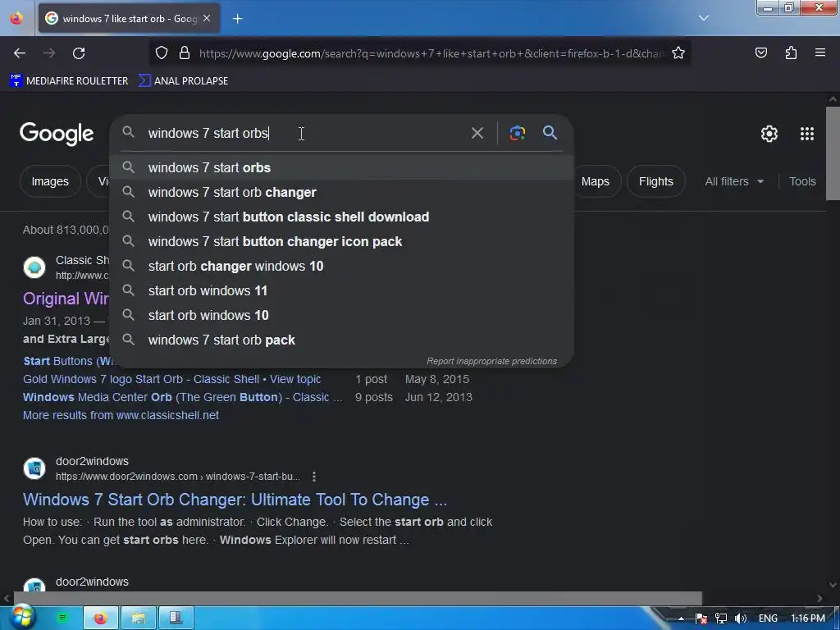Expand the All filters dropdown

734,181
